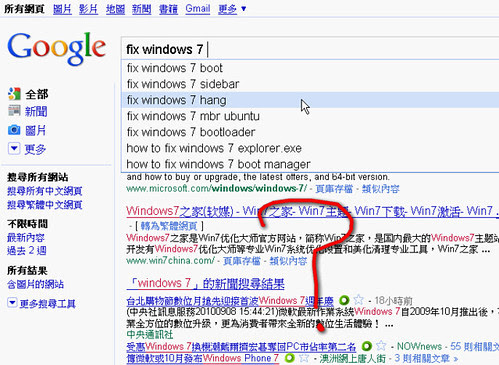Open 圖片 in the top navigation bar
Image resolution: width=499 pixels, height=365 pixels.
[x=62, y=9]
